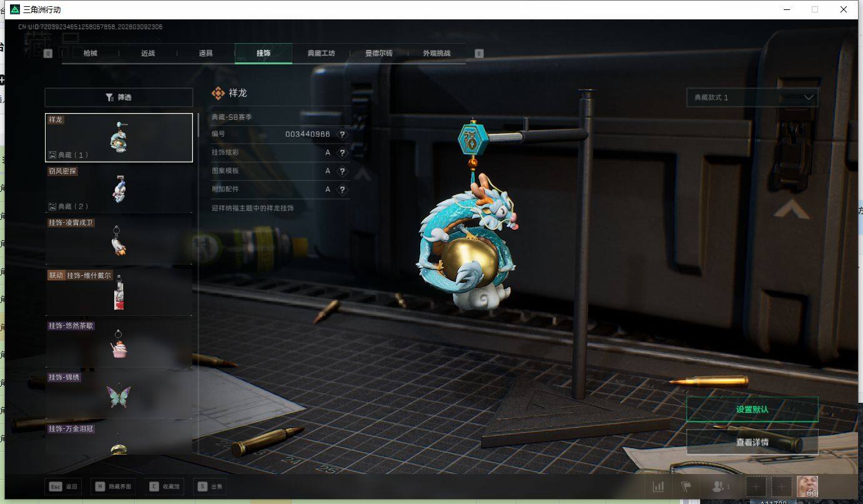Switch to the 枪械 tab
863x504 pixels.
pyautogui.click(x=91, y=54)
